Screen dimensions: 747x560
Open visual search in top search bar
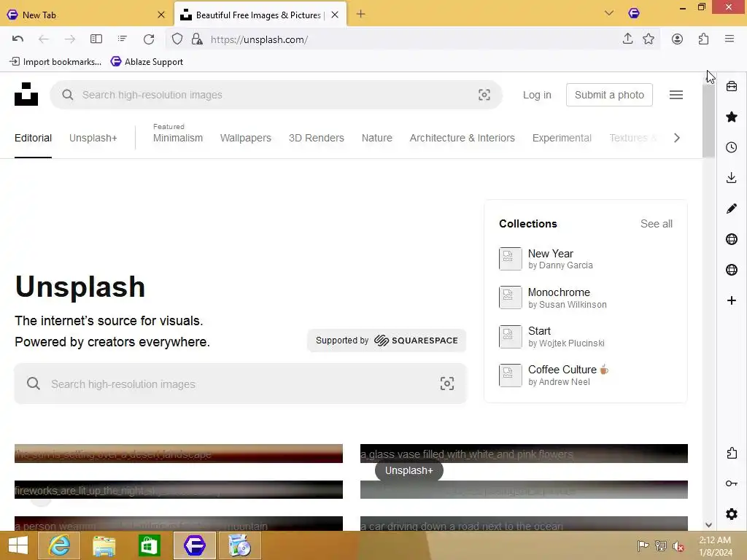tap(484, 95)
